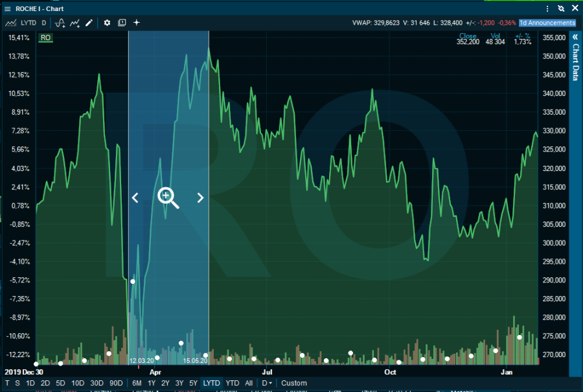
Task: Click the unlink window icon
Action: click(561, 9)
